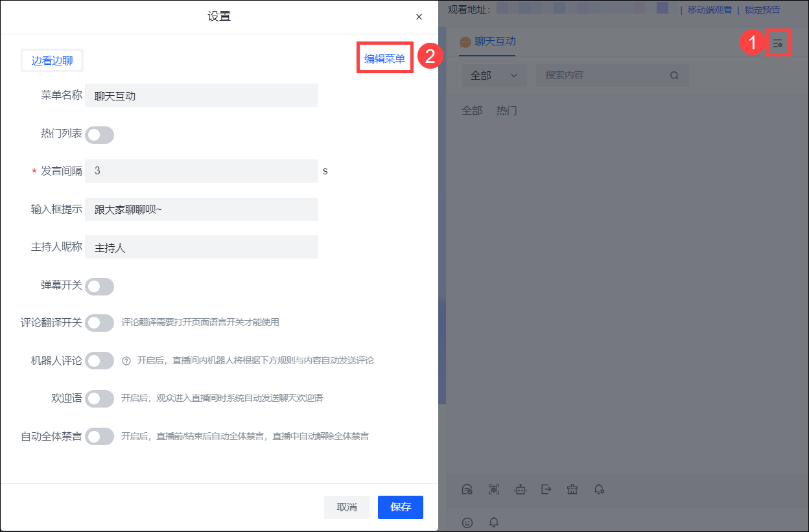Click the 取消 button

[347, 507]
